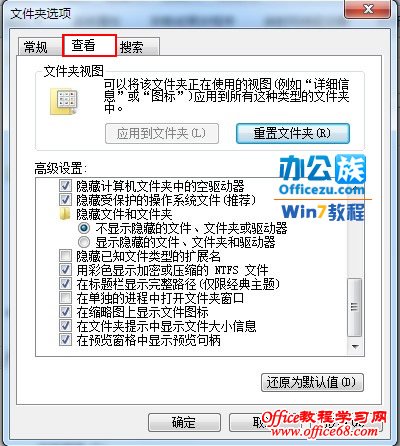Uncheck 在标题栏显示完整路径 option

[x=65, y=284]
